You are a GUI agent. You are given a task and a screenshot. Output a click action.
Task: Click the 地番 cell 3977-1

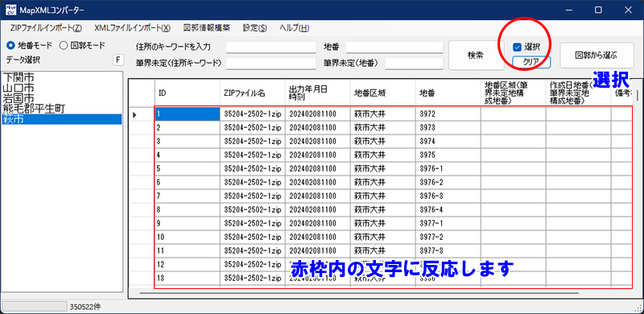click(448, 223)
